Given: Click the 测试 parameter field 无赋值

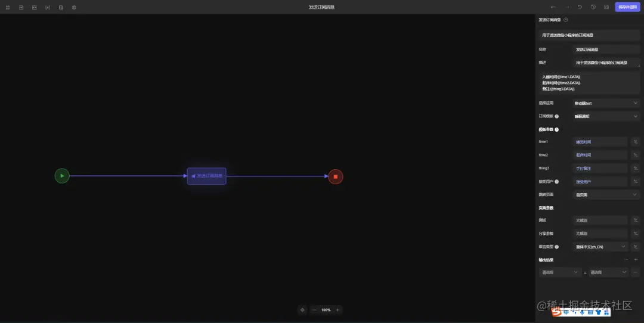Looking at the screenshot, I should (600, 220).
